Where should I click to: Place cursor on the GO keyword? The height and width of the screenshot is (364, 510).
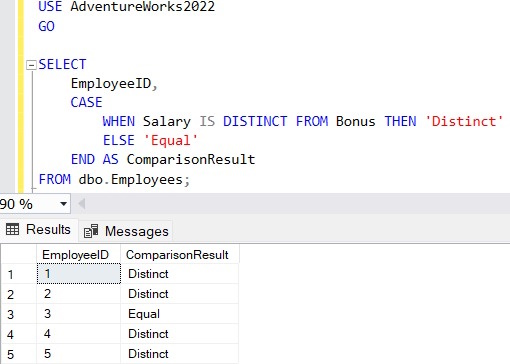tap(46, 26)
